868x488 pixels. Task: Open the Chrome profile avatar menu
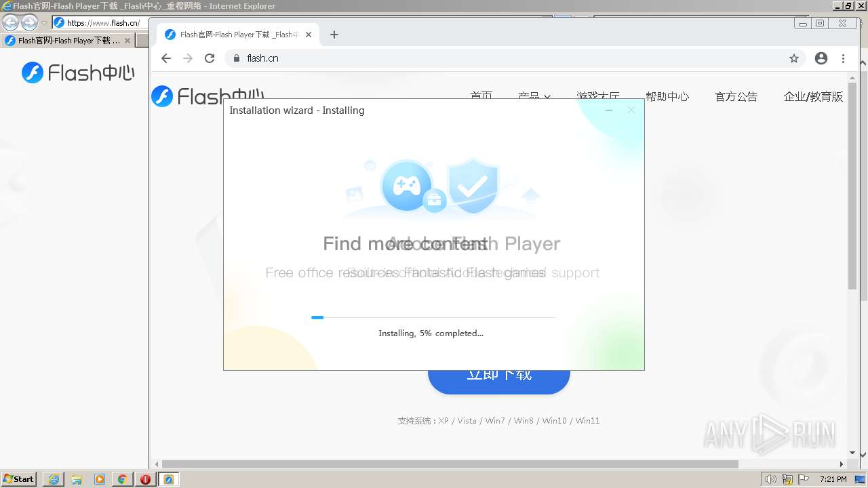tap(821, 58)
